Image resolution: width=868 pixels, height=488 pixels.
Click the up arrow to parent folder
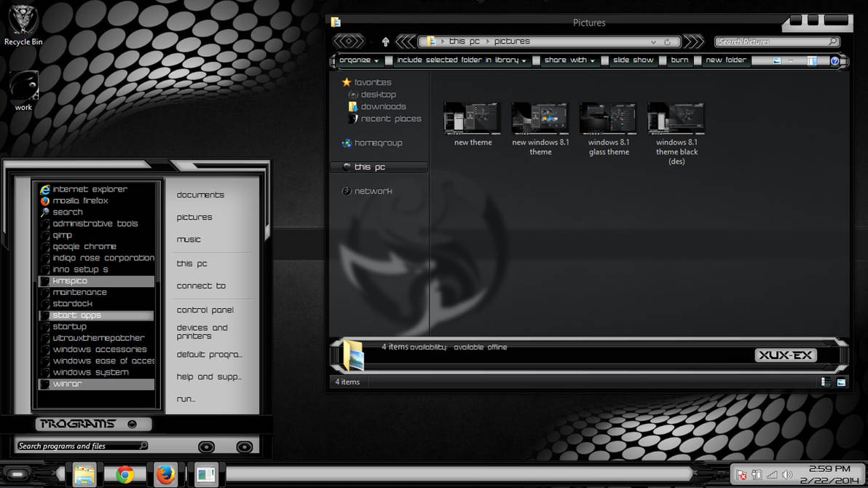tap(385, 42)
